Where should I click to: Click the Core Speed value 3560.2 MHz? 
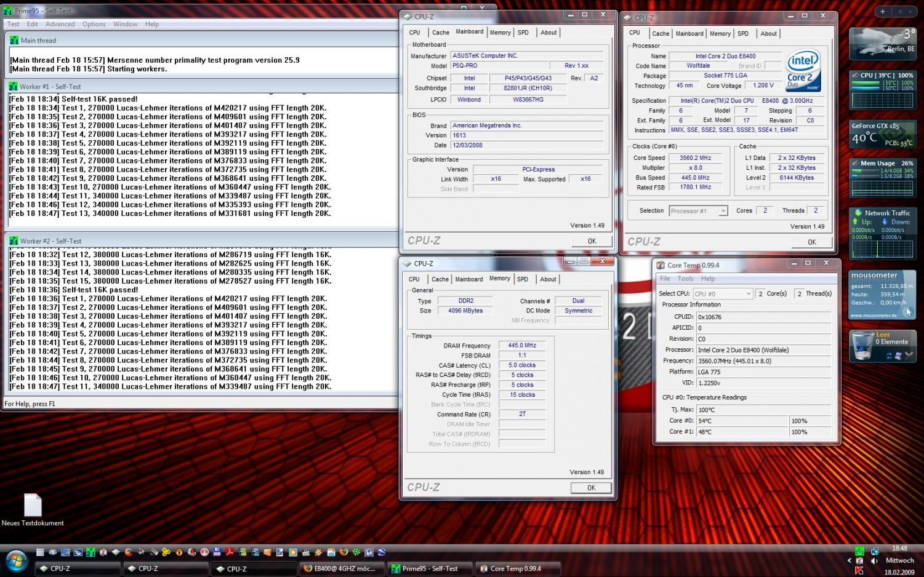tap(695, 158)
